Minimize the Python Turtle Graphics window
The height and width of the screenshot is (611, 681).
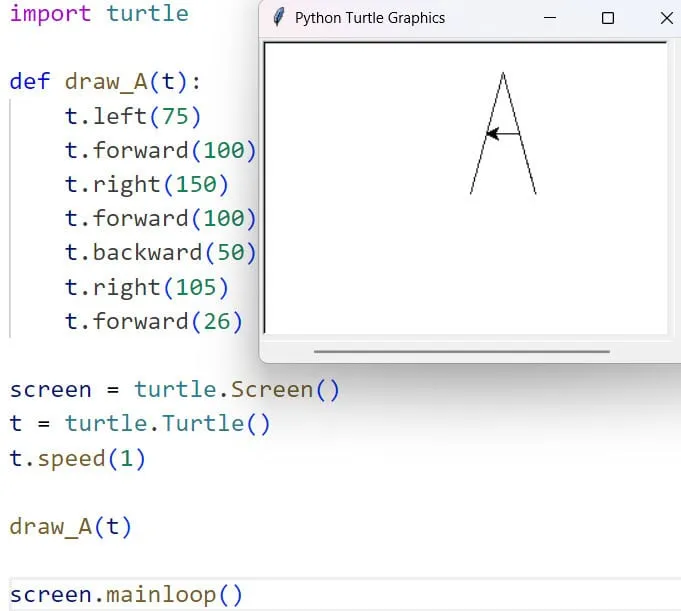[550, 18]
